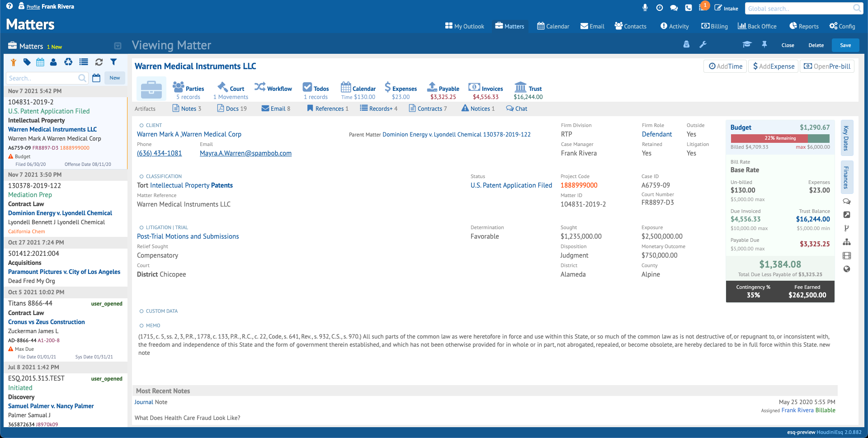Image resolution: width=868 pixels, height=438 pixels.
Task: Click the Save button
Action: [845, 45]
